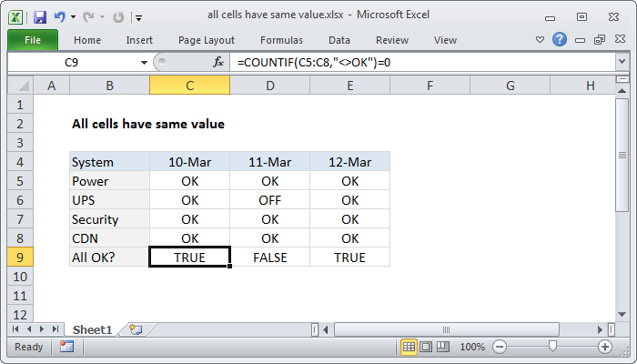
Task: Click the Save icon in quick access toolbar
Action: point(40,16)
